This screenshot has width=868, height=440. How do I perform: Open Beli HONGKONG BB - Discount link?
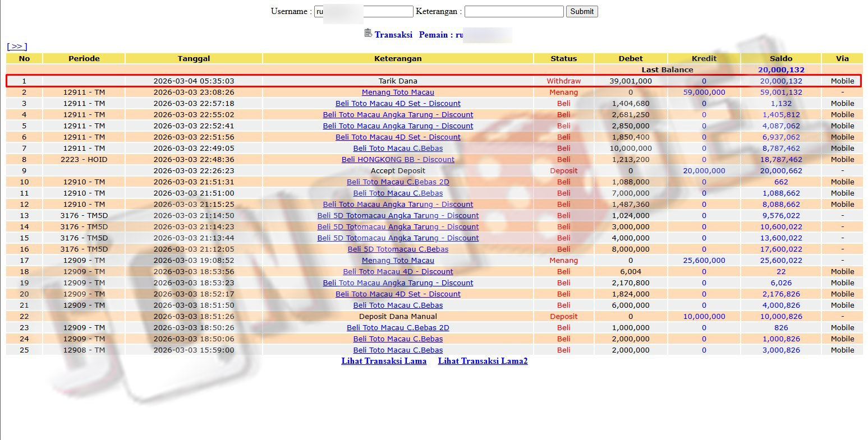coord(398,160)
